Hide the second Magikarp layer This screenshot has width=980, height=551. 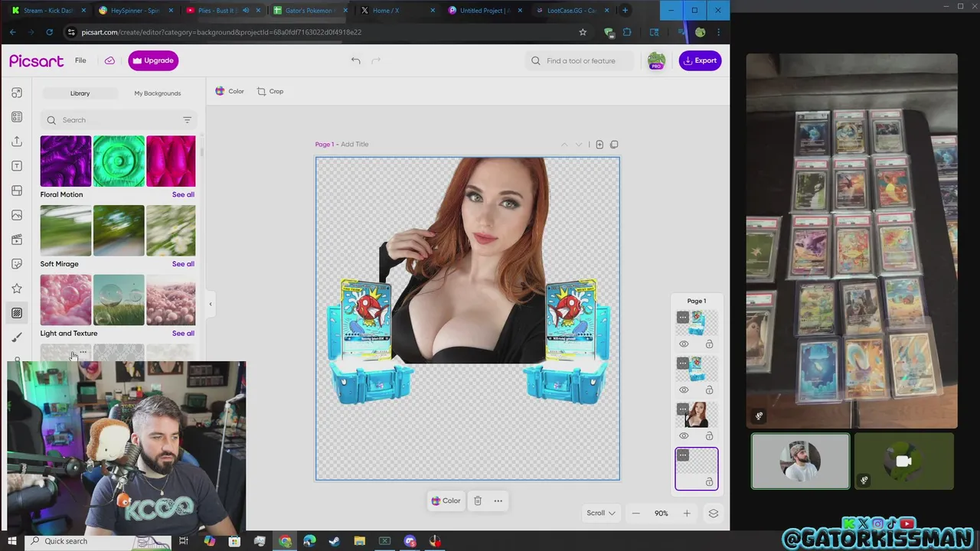click(684, 390)
